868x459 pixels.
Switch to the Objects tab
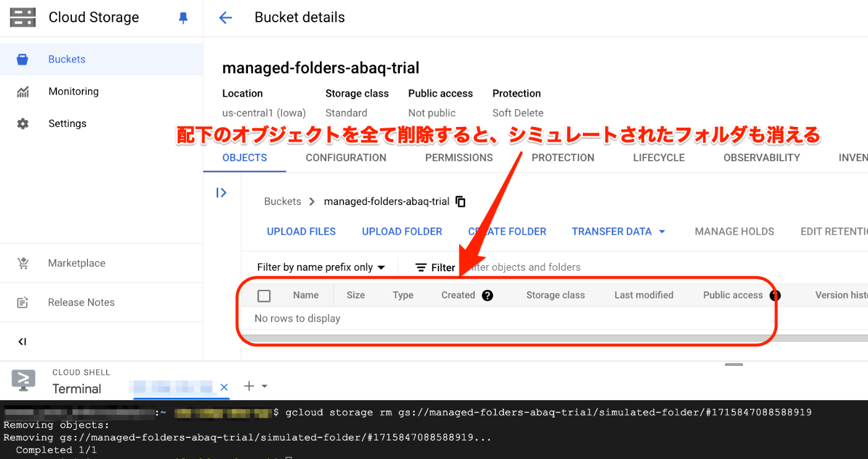click(x=245, y=158)
